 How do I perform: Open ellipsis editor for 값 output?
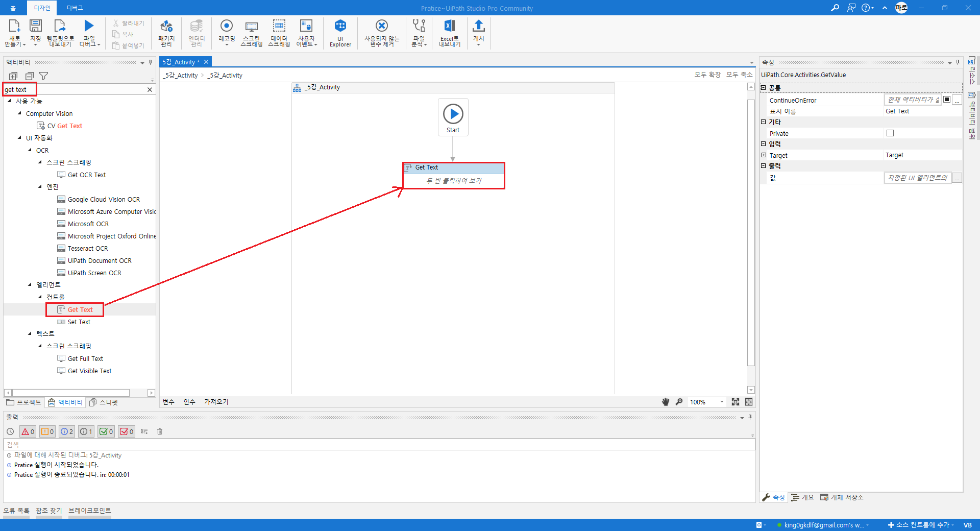pos(957,178)
